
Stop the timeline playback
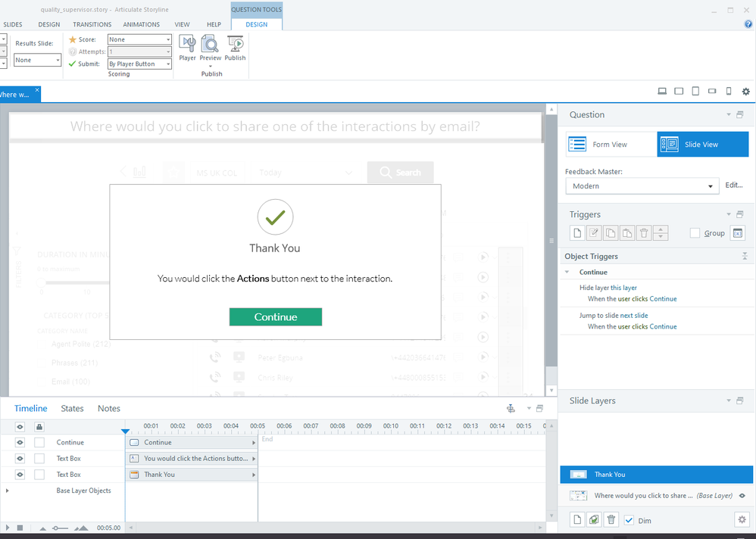pyautogui.click(x=20, y=528)
